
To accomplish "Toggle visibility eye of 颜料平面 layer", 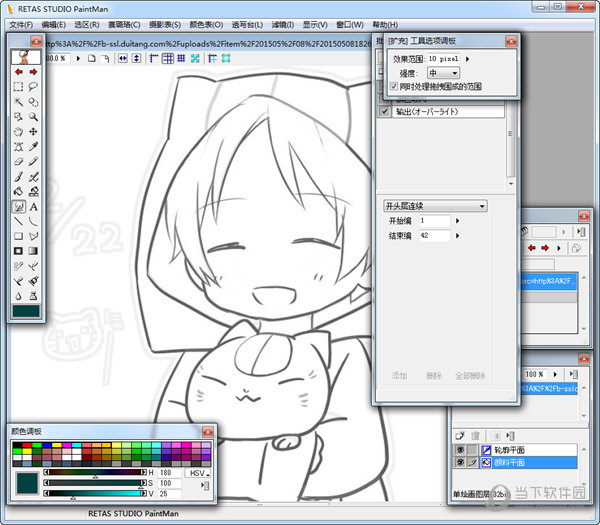I will (460, 462).
